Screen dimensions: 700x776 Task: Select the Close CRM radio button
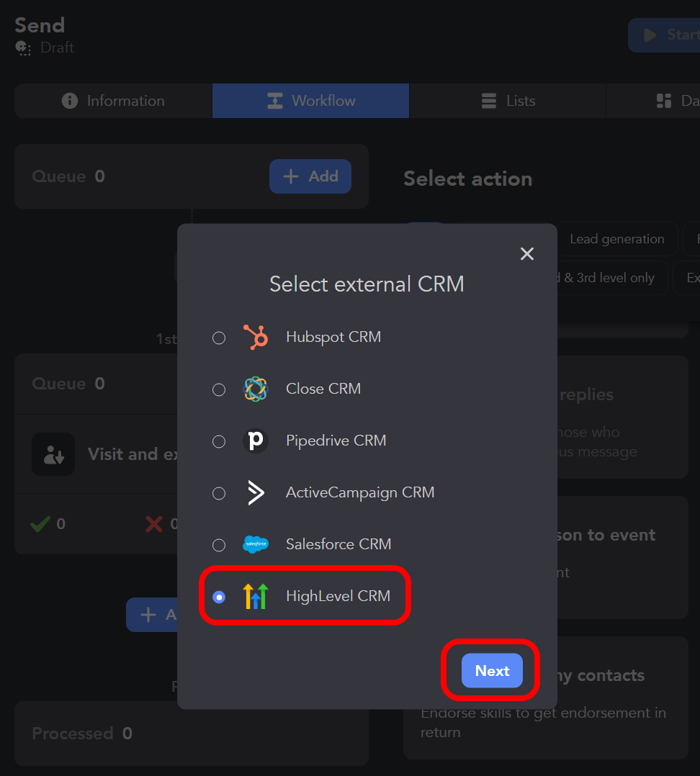(219, 390)
